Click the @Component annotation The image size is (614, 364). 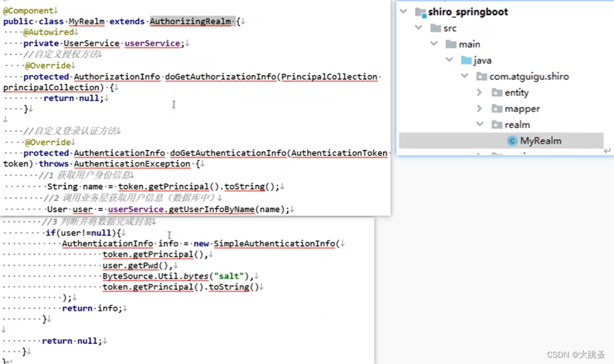click(28, 10)
